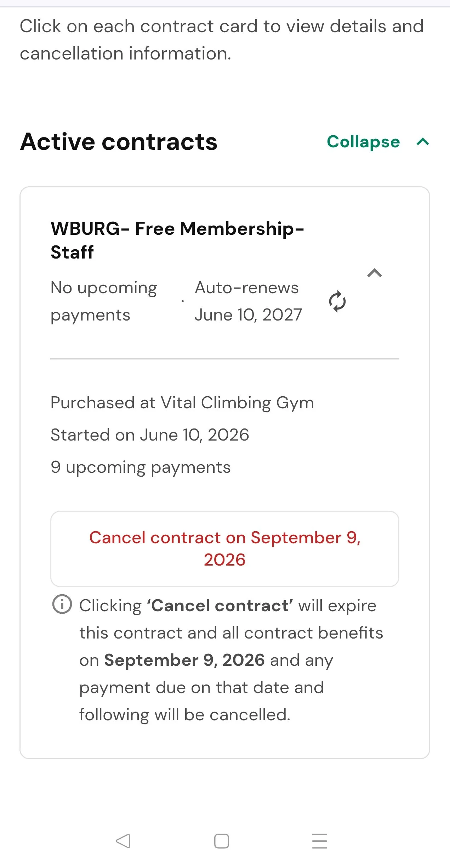Tap bold September 9, 2026 in notice
The width and height of the screenshot is (450, 868).
(x=184, y=660)
